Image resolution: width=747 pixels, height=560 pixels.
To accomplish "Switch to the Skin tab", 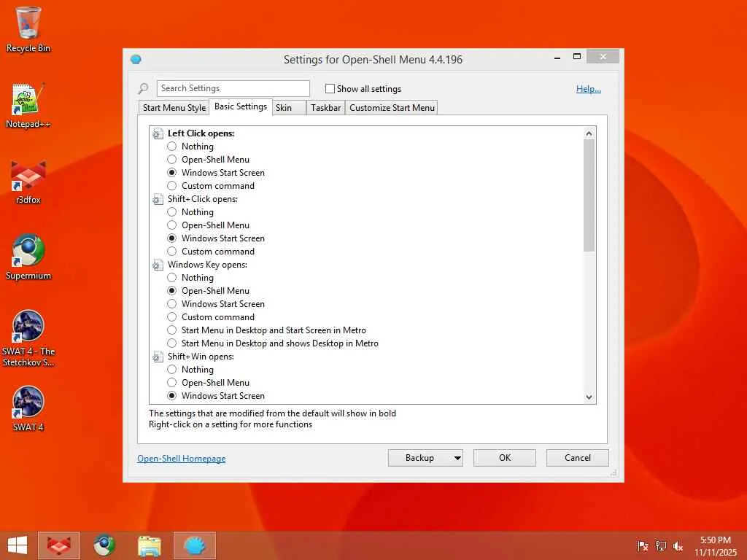I will (x=289, y=108).
